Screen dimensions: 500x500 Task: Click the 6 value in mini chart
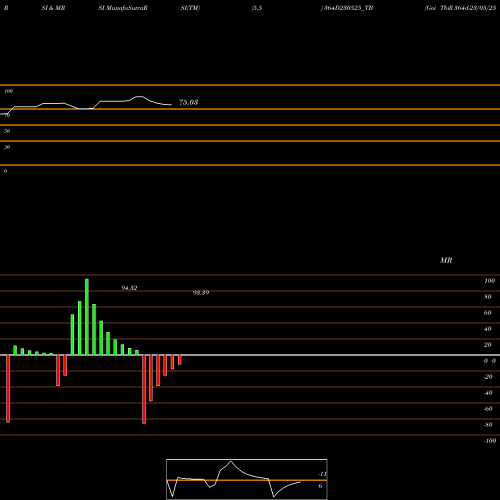pos(320,486)
